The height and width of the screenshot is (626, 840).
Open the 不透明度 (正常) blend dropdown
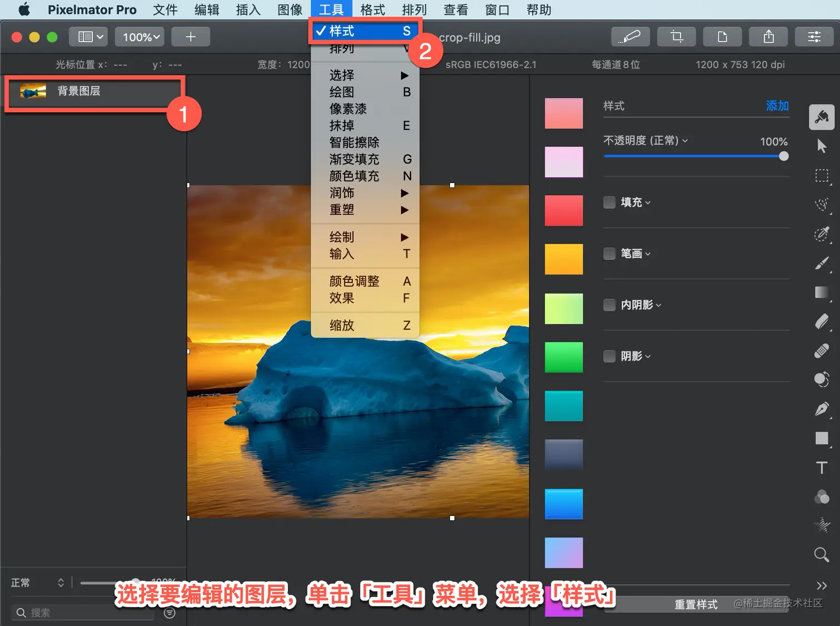coord(646,141)
